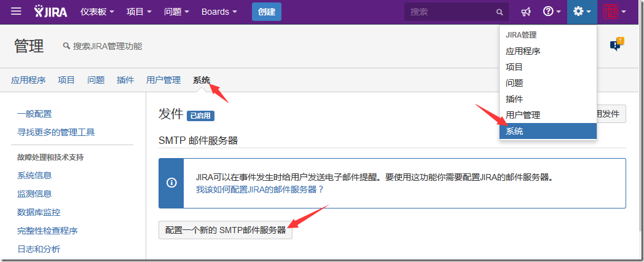This screenshot has width=644, height=262.
Task: Open 一般配置 in the sidebar
Action: pyautogui.click(x=34, y=114)
